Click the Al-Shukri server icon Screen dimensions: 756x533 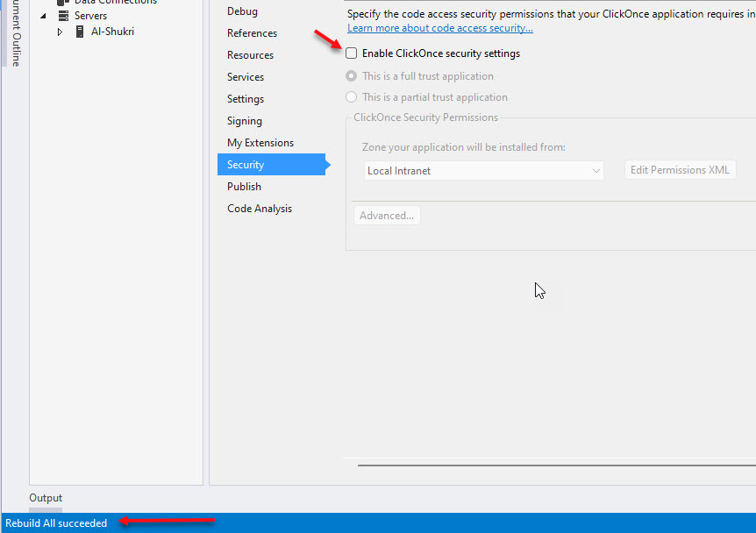80,32
